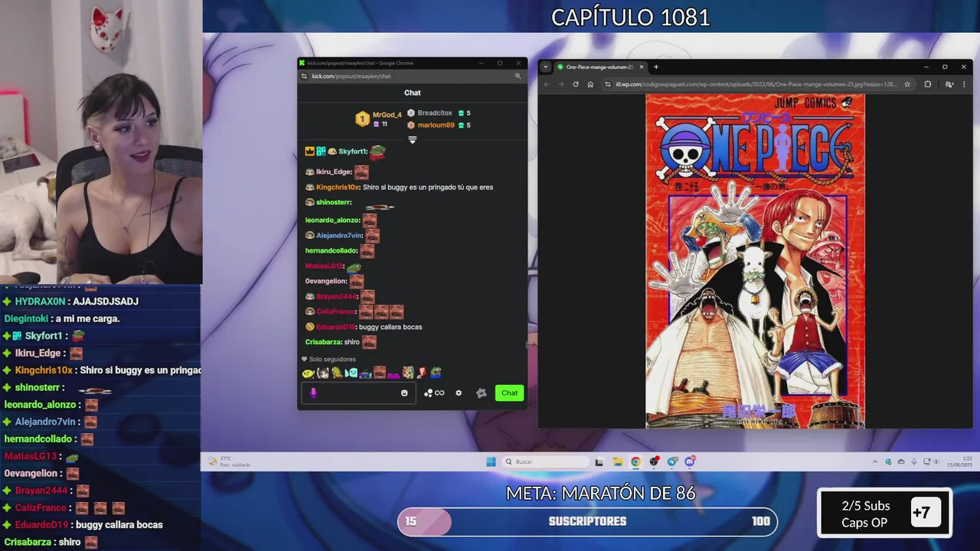Show hidden system tray icons
Screen dimensions: 980x551
click(875, 461)
